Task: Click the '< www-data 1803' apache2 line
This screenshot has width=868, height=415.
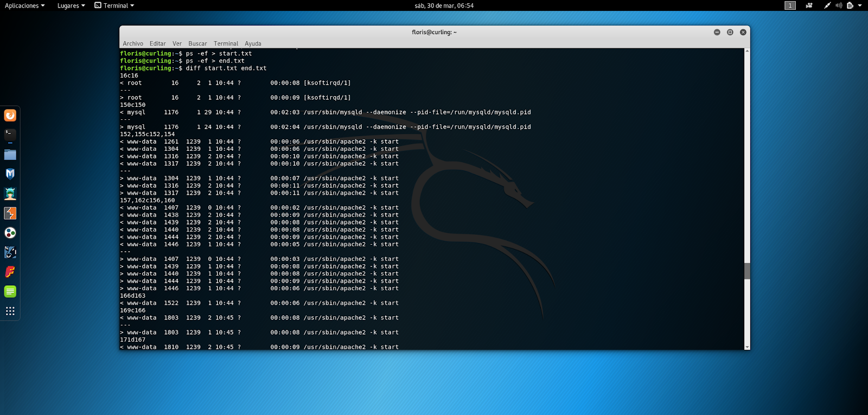Action: tap(259, 318)
